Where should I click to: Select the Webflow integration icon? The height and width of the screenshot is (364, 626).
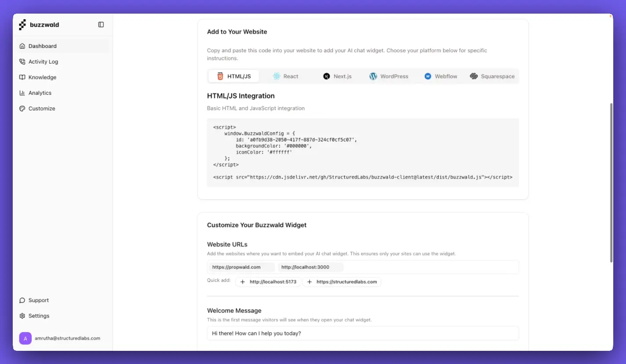[427, 76]
